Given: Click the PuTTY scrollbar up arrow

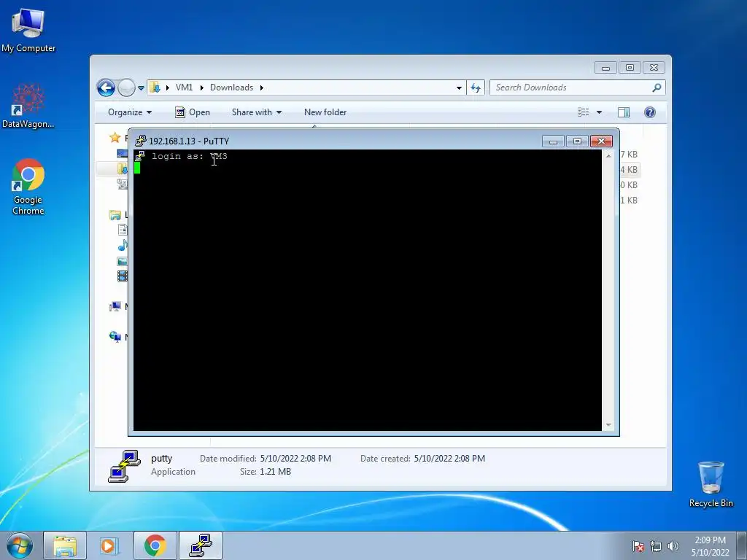Looking at the screenshot, I should click(x=608, y=156).
